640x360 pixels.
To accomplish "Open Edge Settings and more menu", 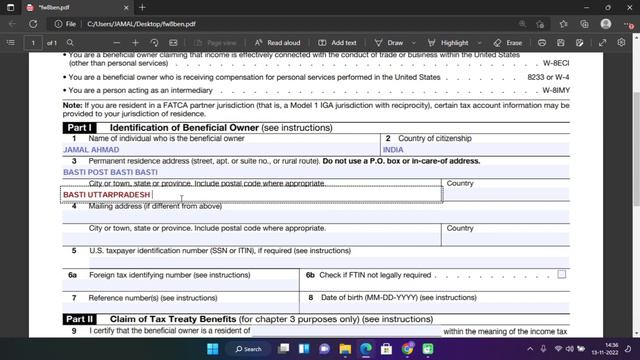I will pyautogui.click(x=629, y=24).
